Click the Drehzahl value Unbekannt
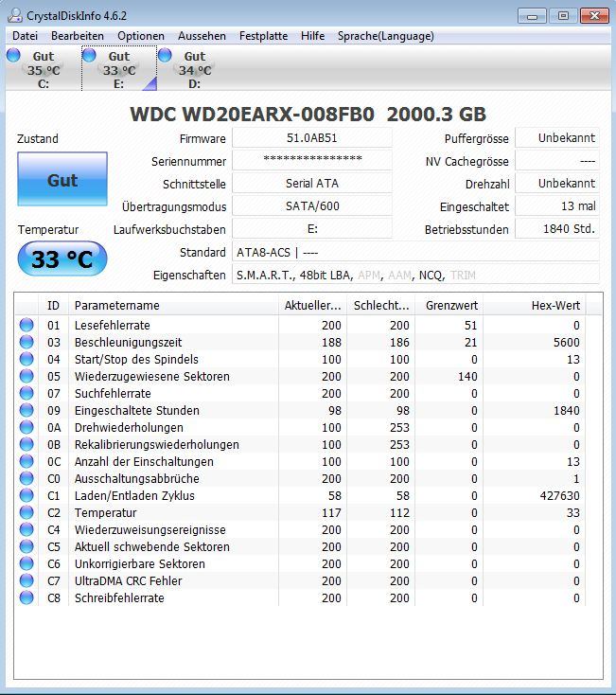 (557, 183)
